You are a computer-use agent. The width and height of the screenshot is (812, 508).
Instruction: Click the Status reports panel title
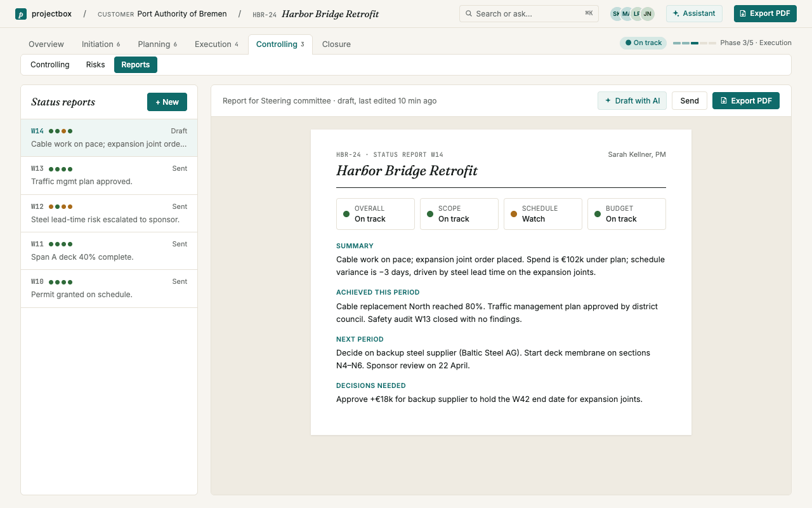[63, 102]
